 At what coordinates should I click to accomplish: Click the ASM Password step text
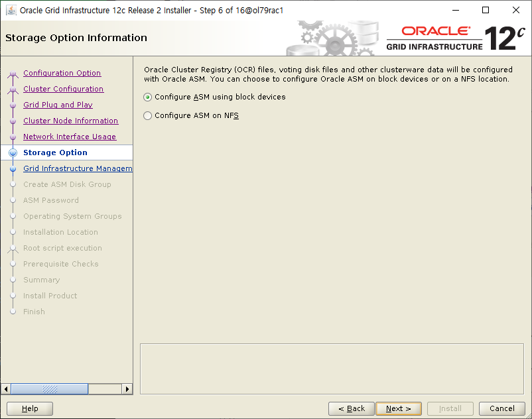(51, 200)
